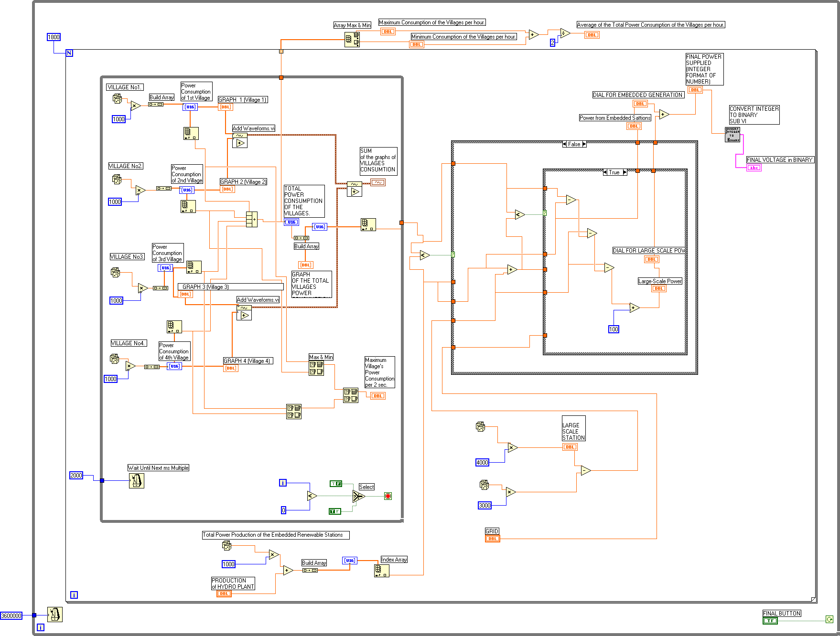The height and width of the screenshot is (636, 840).
Task: Click next-case arrow on the False case selector
Action: (584, 144)
